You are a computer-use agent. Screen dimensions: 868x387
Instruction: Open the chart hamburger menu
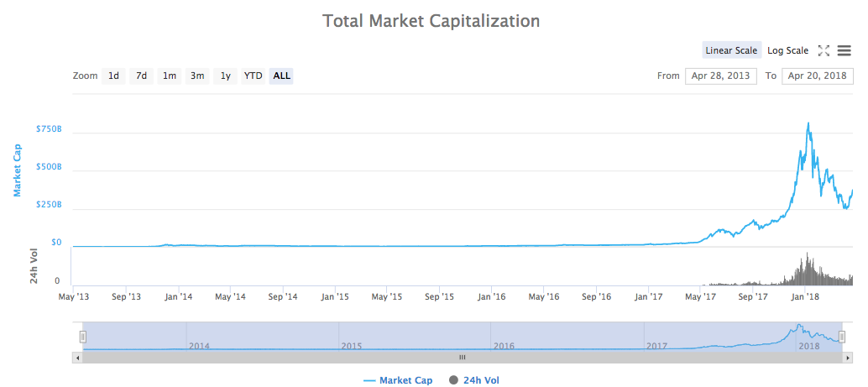pos(844,51)
